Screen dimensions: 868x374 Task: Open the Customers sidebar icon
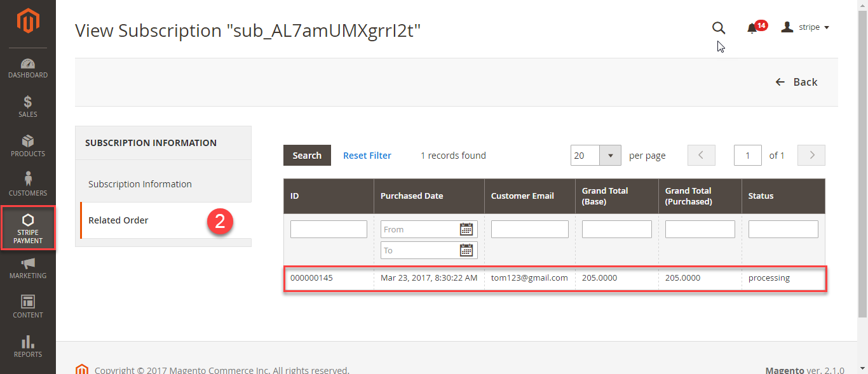point(28,185)
